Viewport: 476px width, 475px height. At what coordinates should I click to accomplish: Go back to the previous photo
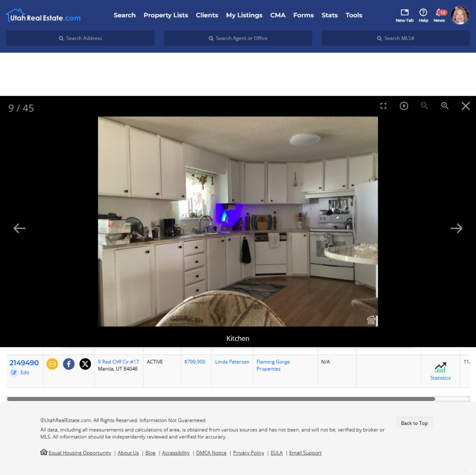(x=19, y=228)
